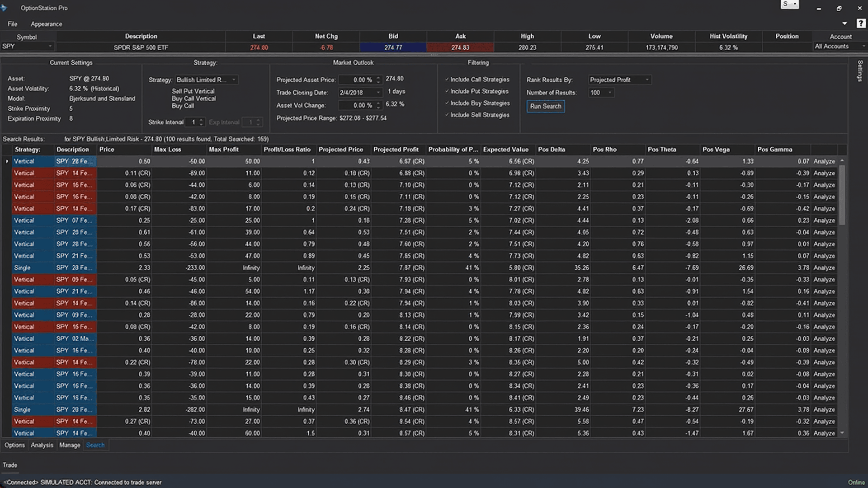Toggle Include Call Strategies checkbox

point(447,80)
